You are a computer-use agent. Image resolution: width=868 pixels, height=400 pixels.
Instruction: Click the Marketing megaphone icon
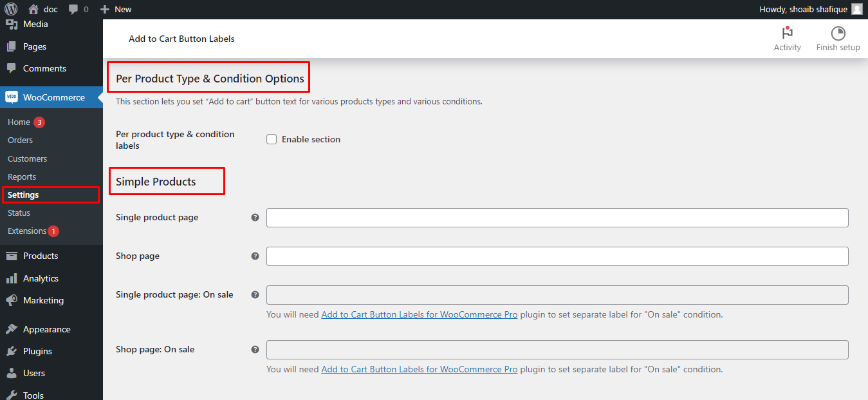(x=12, y=300)
